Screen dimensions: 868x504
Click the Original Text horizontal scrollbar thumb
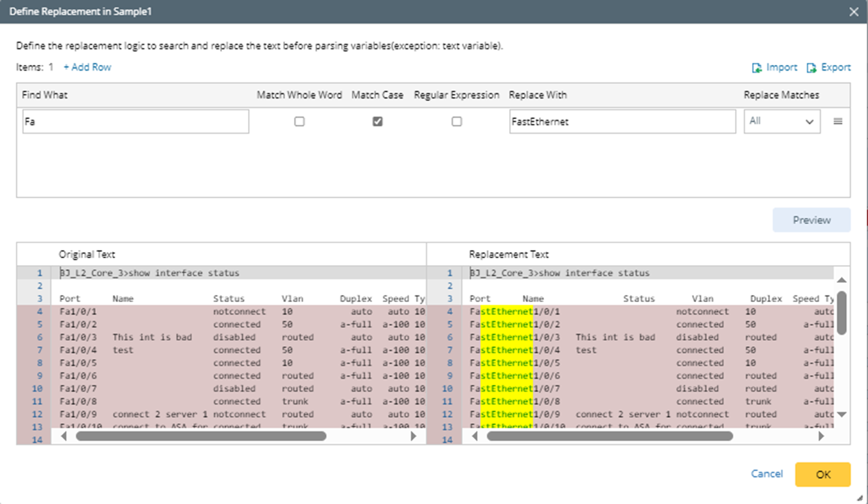(201, 436)
